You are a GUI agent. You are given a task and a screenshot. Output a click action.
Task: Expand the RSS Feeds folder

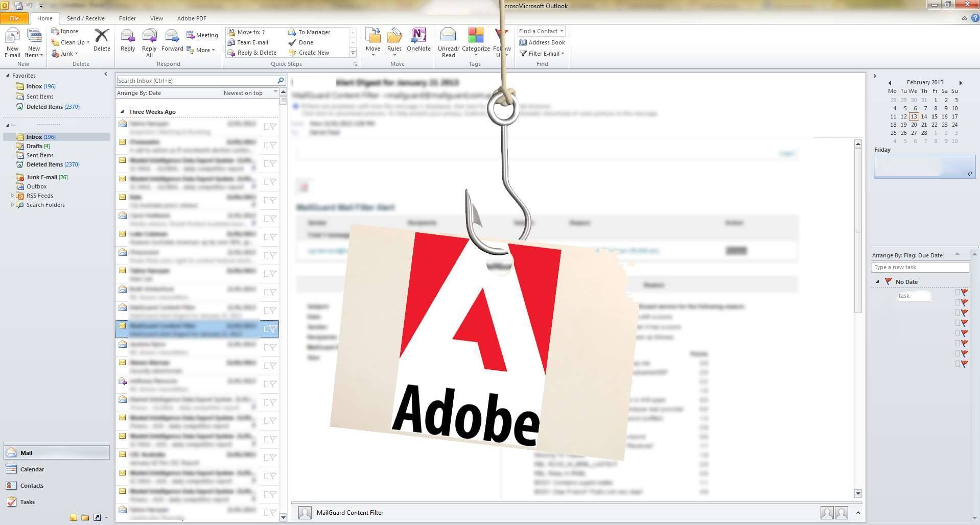click(x=12, y=195)
